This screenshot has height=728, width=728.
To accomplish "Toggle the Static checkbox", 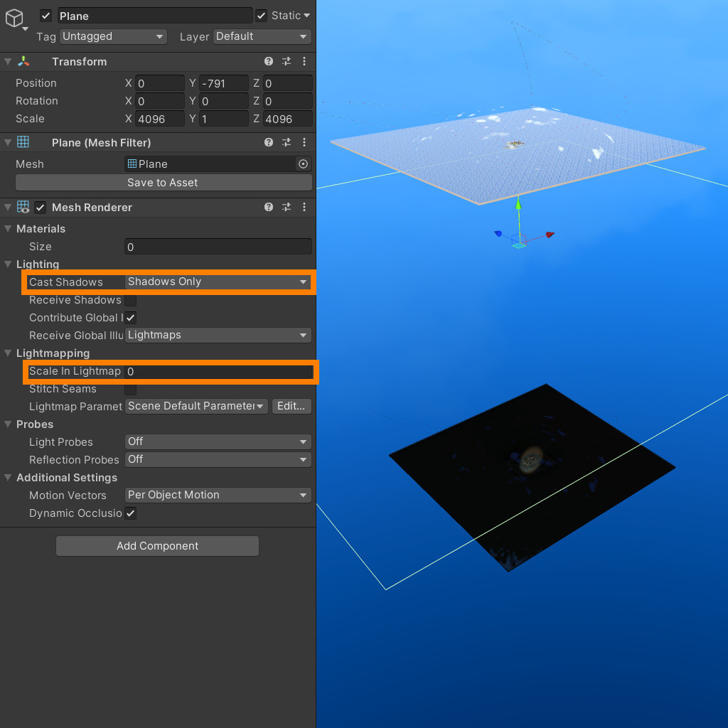I will [x=262, y=16].
